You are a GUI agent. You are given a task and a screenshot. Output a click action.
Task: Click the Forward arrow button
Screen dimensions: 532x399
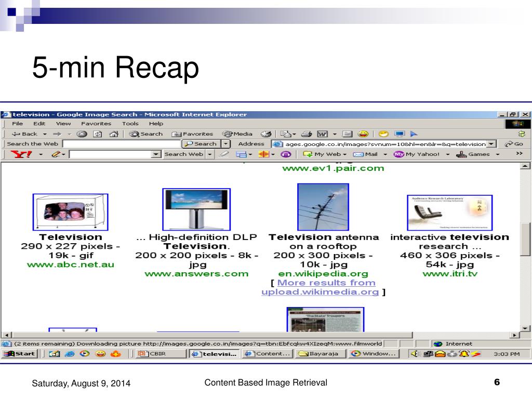57,134
